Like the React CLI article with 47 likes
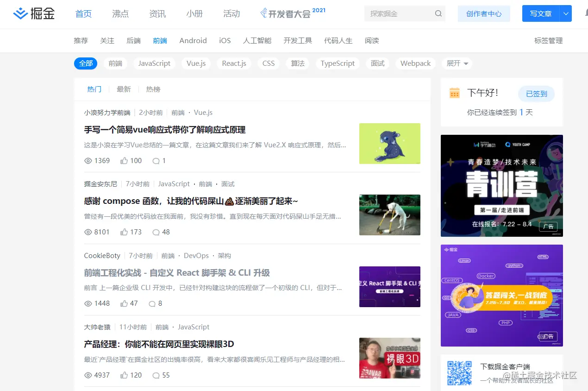Screen dimensions: 588x391 pos(124,303)
